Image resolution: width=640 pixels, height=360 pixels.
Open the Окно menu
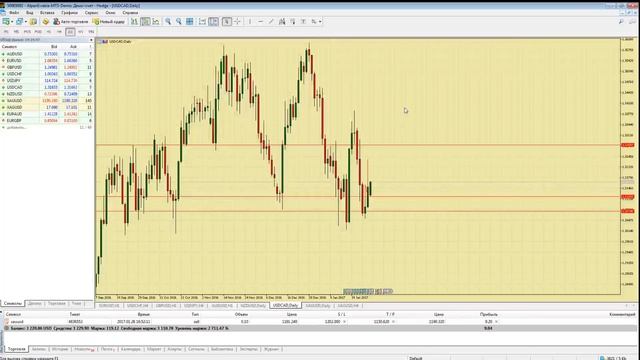click(110, 13)
